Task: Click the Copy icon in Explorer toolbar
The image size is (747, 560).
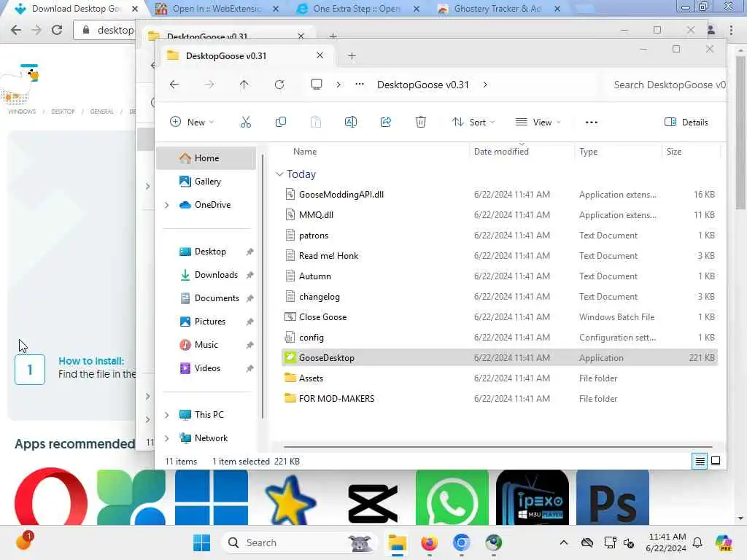Action: click(x=281, y=122)
